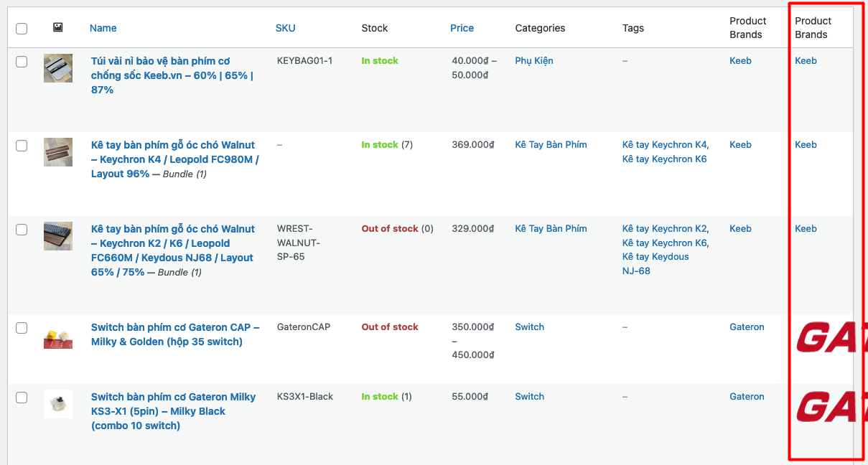
Task: Sort products by the Name column
Action: point(103,28)
